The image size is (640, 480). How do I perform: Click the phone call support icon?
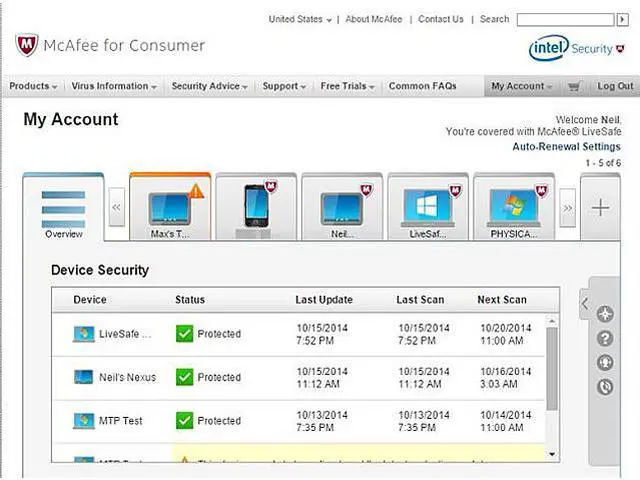[x=604, y=387]
